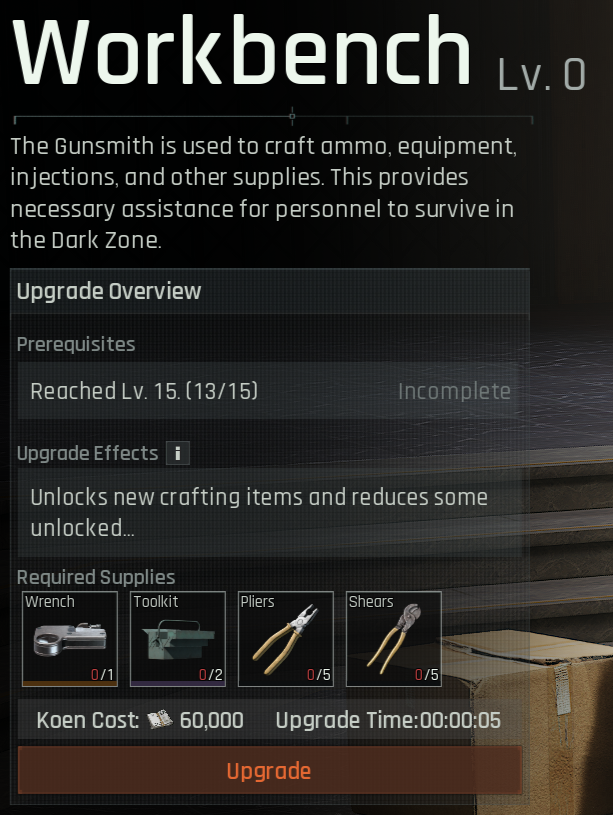Click the Upgrade Time display
613x815 pixels.
(388, 720)
